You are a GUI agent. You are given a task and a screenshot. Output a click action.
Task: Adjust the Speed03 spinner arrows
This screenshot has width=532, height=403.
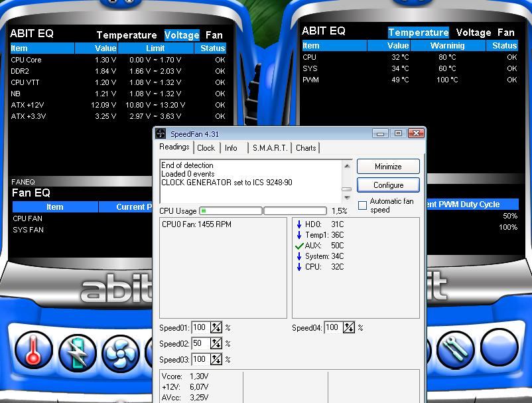click(x=216, y=360)
